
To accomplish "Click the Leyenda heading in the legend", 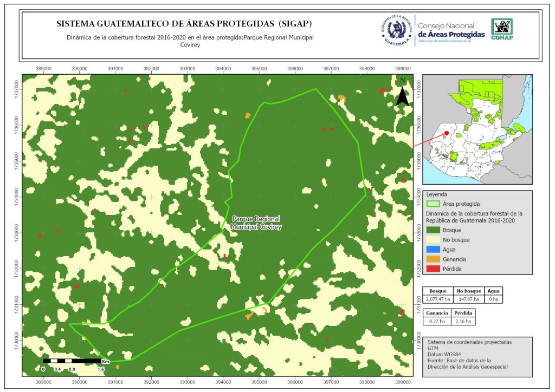I will (437, 194).
